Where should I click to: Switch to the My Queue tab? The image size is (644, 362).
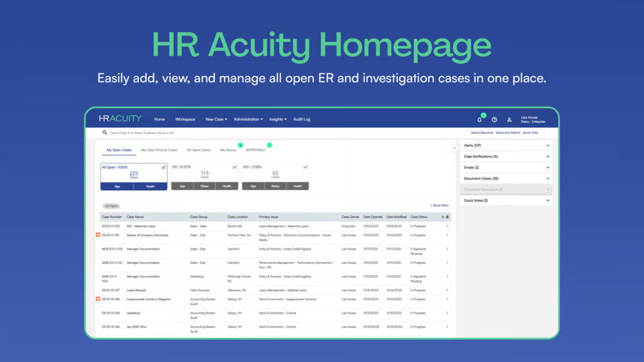pos(228,150)
